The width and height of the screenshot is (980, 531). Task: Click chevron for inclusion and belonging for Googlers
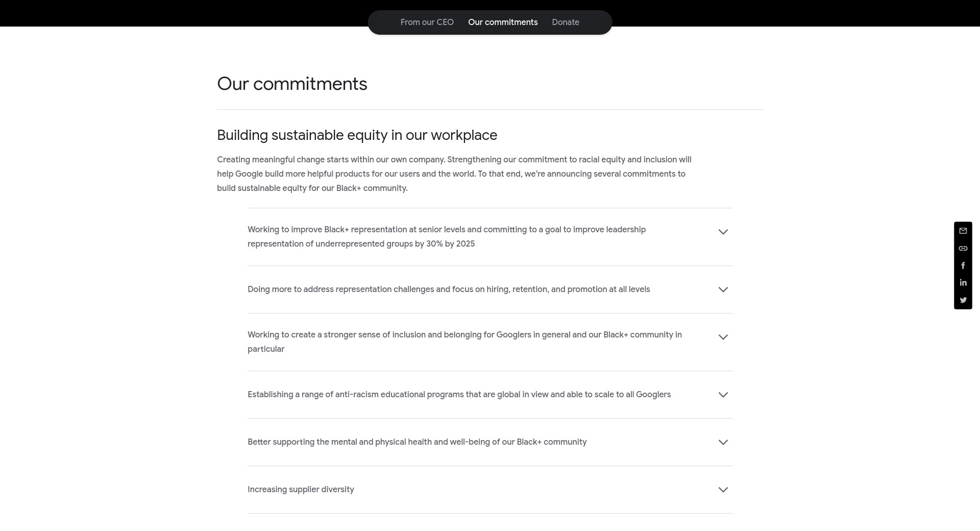click(x=723, y=337)
